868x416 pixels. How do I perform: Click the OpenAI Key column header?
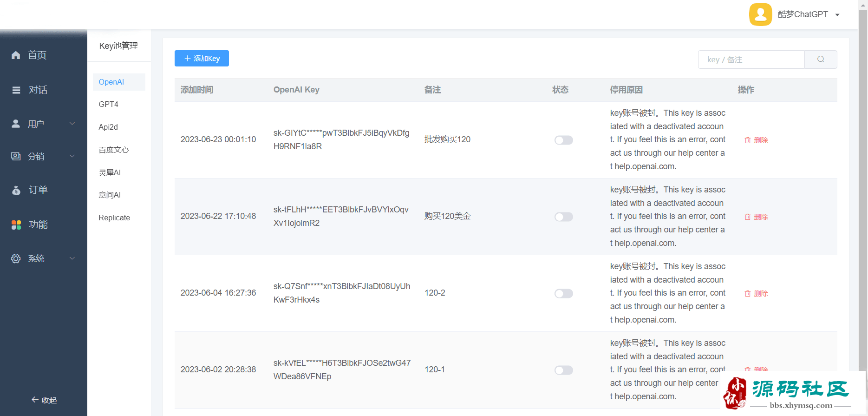click(296, 90)
